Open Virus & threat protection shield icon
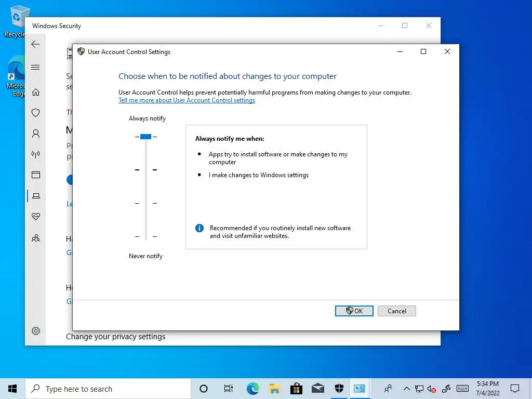 pyautogui.click(x=36, y=113)
